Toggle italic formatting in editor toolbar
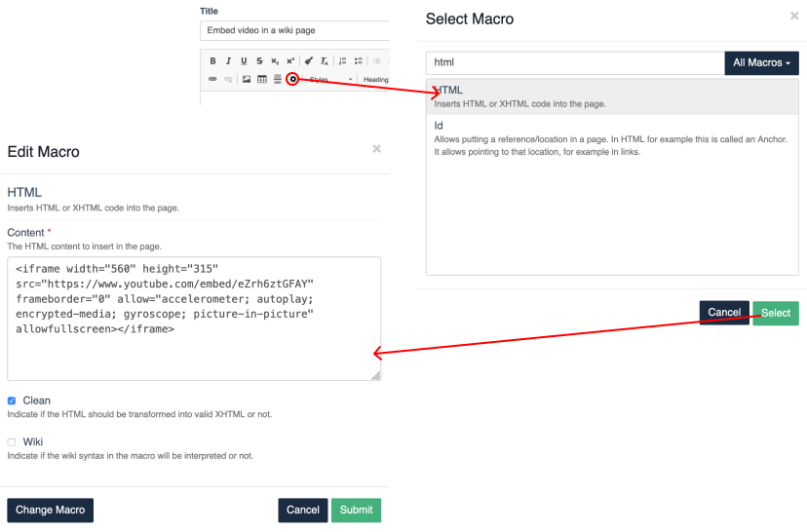Image resolution: width=807 pixels, height=532 pixels. (228, 60)
